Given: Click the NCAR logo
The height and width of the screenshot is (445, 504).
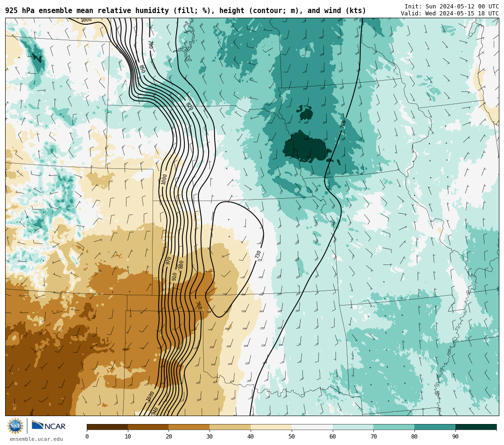Looking at the screenshot, I should [x=49, y=425].
